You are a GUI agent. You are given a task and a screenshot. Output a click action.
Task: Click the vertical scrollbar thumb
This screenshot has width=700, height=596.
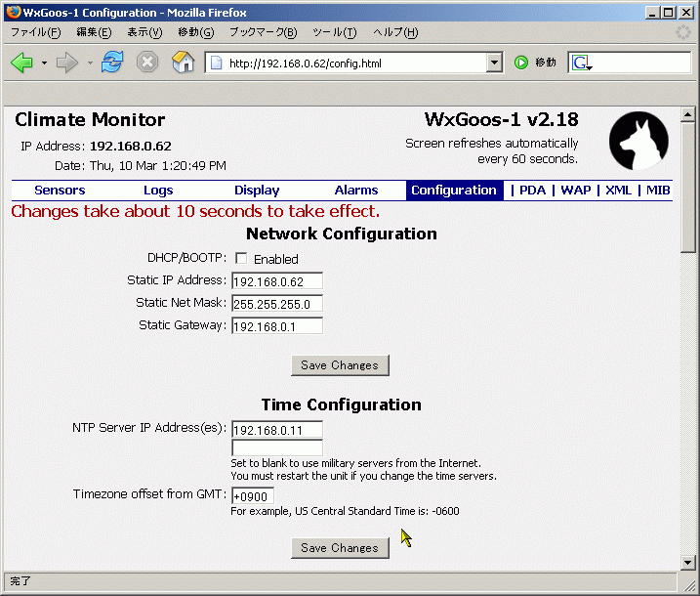tap(688, 188)
